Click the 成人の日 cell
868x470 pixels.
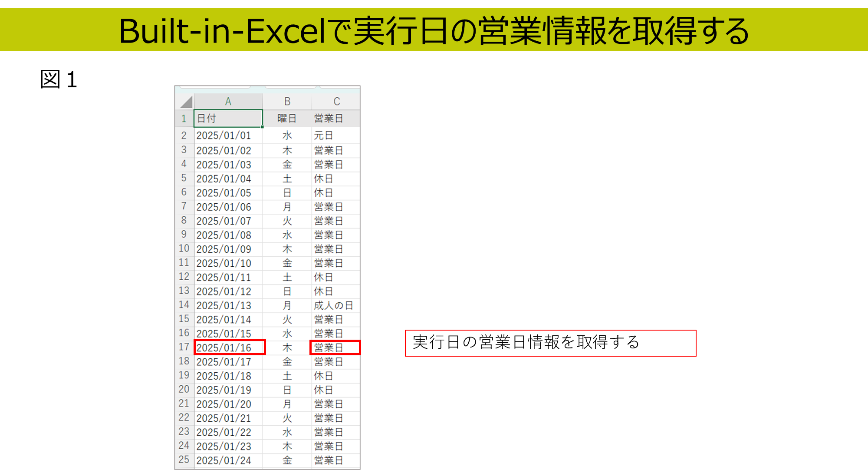click(x=336, y=305)
